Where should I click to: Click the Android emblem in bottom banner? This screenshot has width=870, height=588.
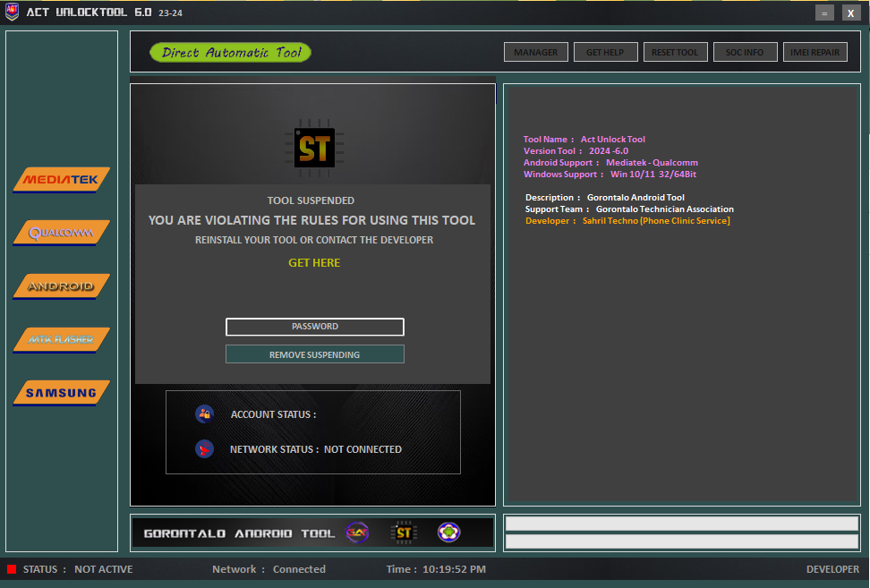pyautogui.click(x=448, y=533)
